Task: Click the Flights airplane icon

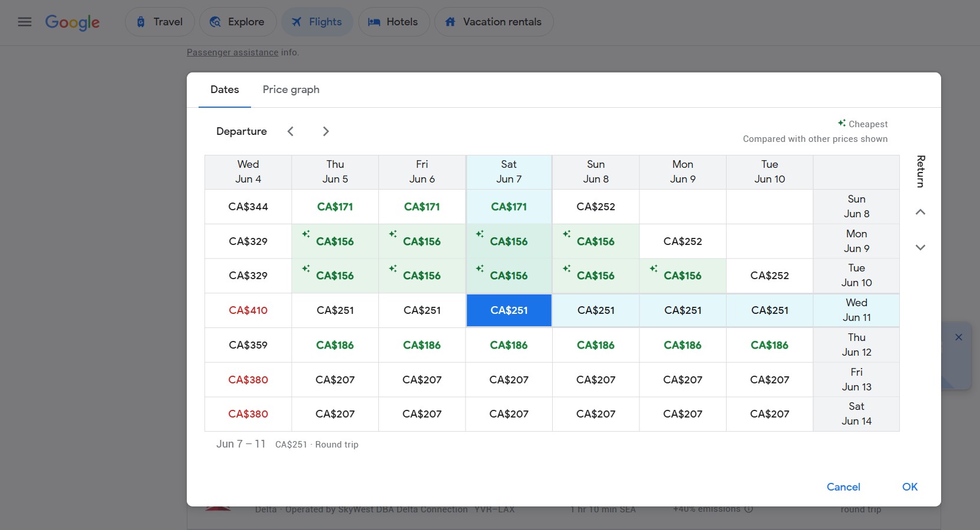Action: pos(296,21)
